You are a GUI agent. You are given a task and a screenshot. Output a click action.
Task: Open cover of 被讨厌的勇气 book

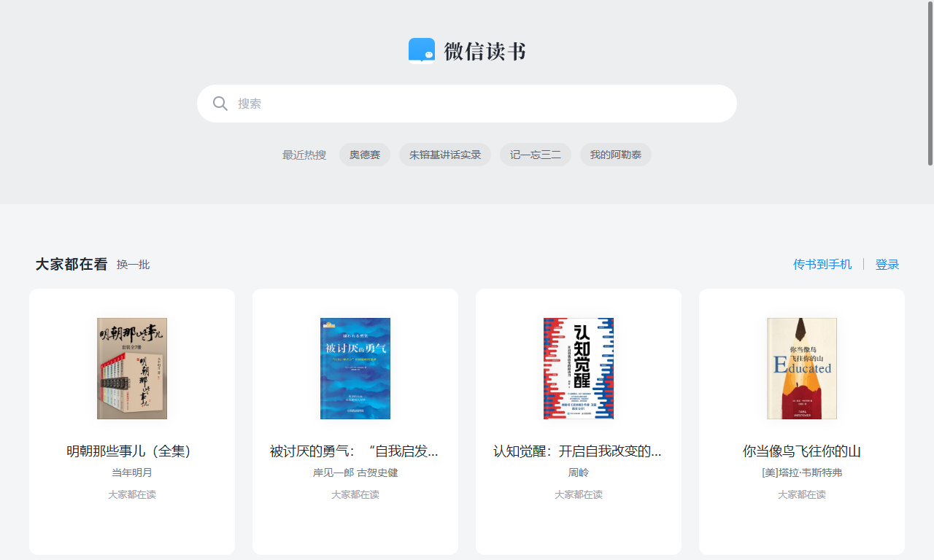pyautogui.click(x=355, y=368)
